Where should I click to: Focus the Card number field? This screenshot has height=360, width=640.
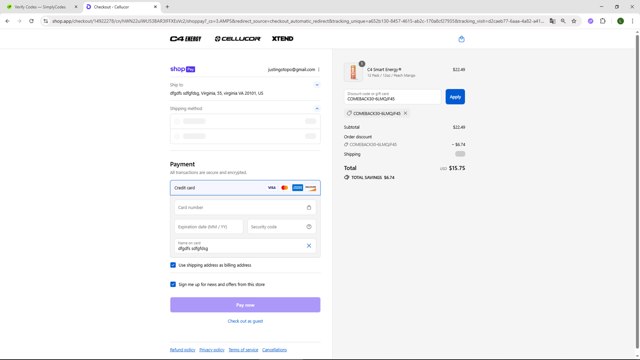pos(245,207)
